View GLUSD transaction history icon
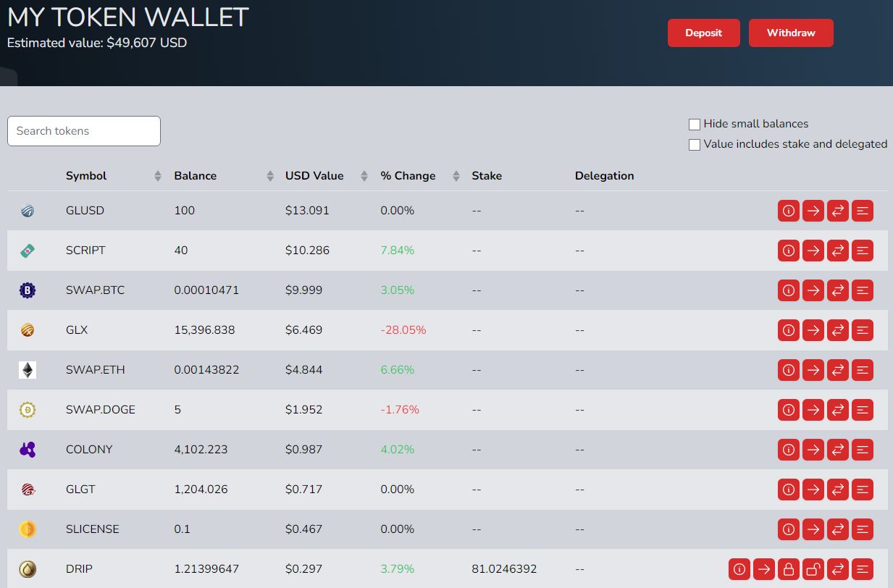Viewport: 893px width, 588px height. tap(863, 211)
